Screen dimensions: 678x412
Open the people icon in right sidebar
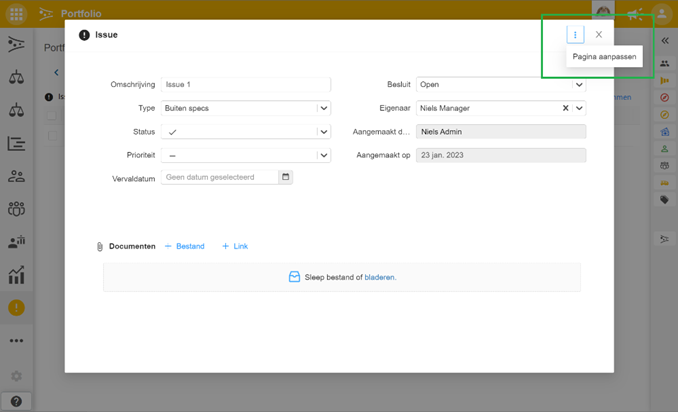point(665,64)
